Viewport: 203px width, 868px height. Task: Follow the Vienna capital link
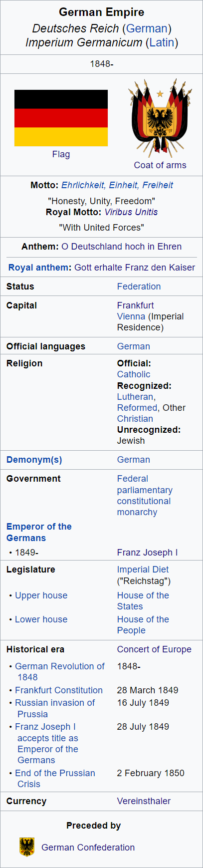click(x=131, y=316)
